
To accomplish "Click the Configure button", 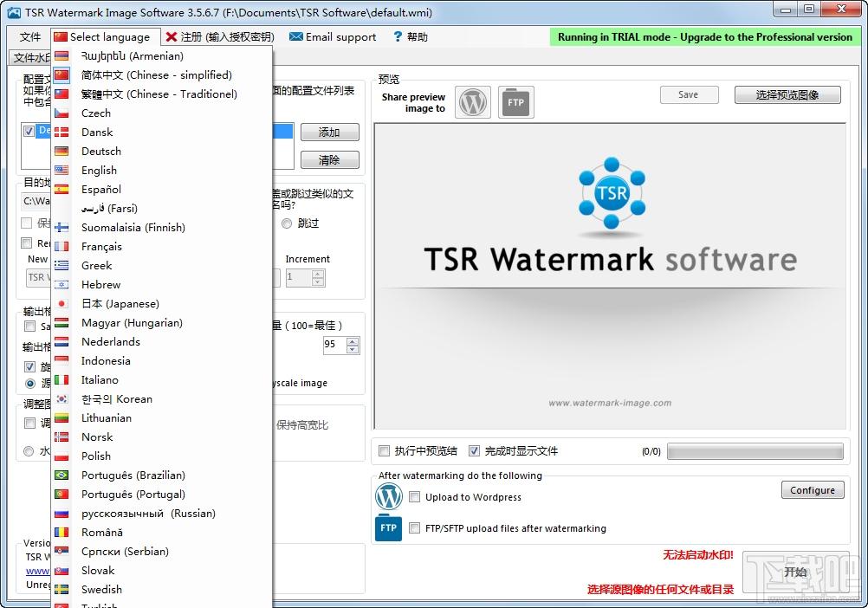I will (x=813, y=490).
